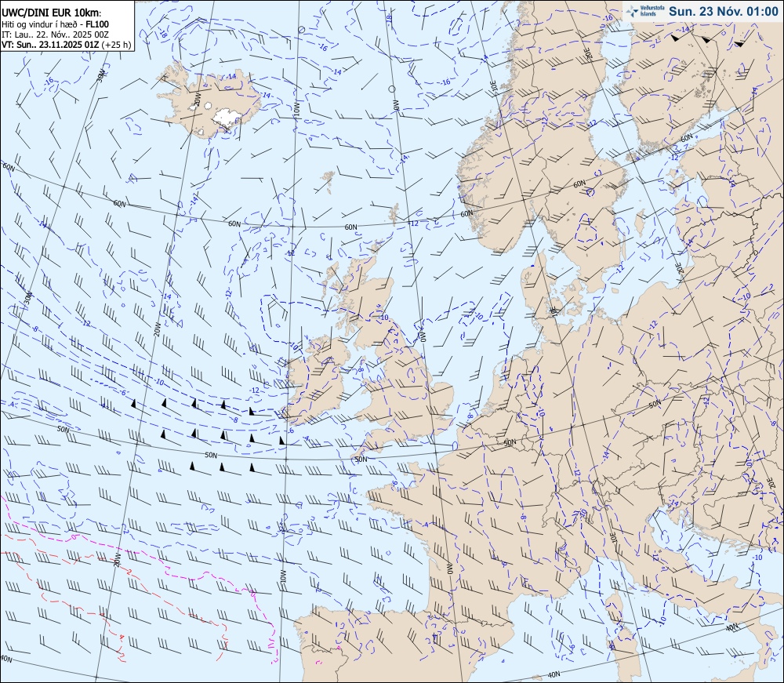The width and height of the screenshot is (784, 683).
Task: Click the 20W label over Iceland
Action: [x=196, y=100]
